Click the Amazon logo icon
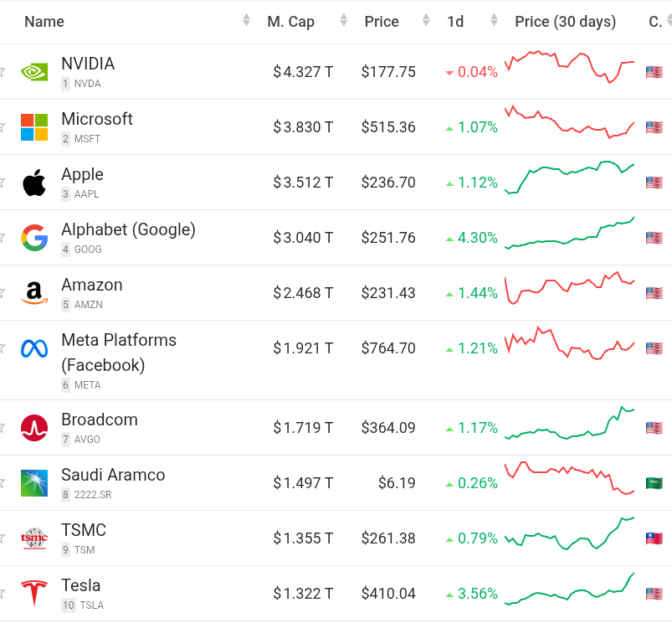 click(34, 293)
